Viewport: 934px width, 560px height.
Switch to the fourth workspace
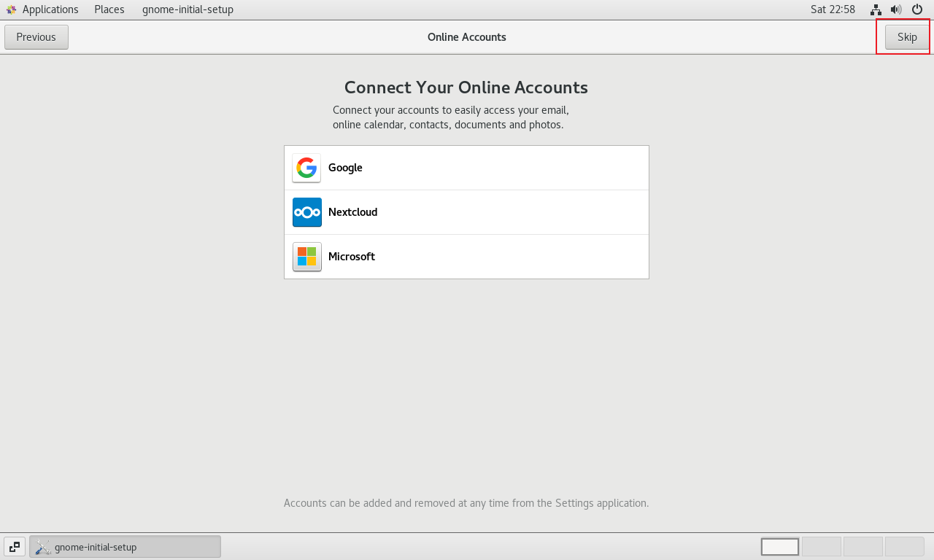click(905, 547)
